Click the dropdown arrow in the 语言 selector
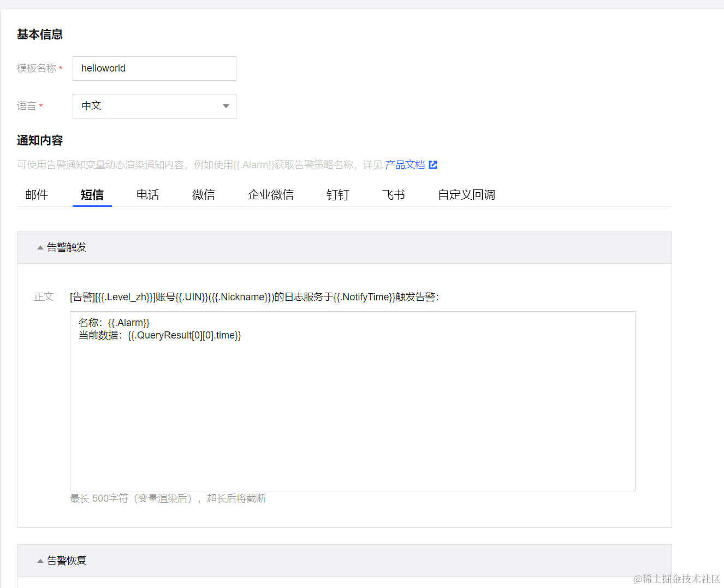 pyautogui.click(x=225, y=106)
